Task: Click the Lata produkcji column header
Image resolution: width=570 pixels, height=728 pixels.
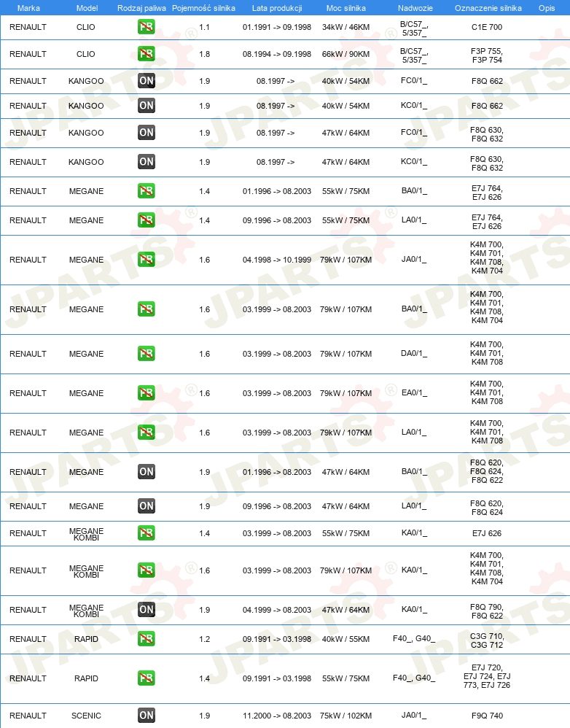Action: tap(277, 8)
